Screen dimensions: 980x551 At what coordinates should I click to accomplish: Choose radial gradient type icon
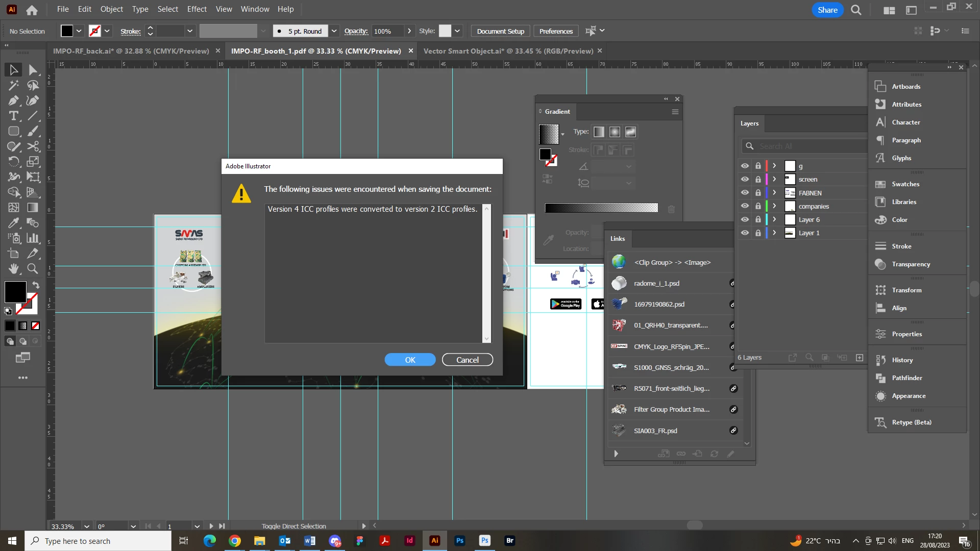(615, 132)
